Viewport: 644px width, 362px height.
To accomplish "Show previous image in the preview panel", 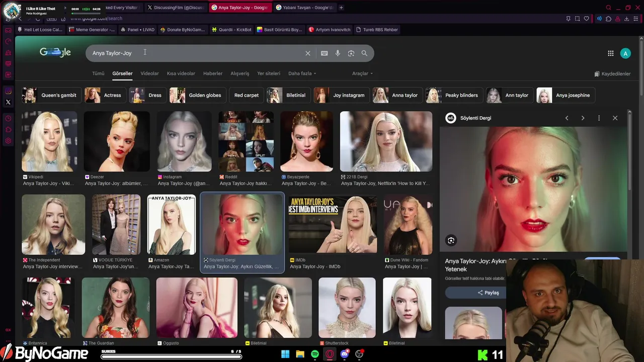I will click(x=567, y=118).
